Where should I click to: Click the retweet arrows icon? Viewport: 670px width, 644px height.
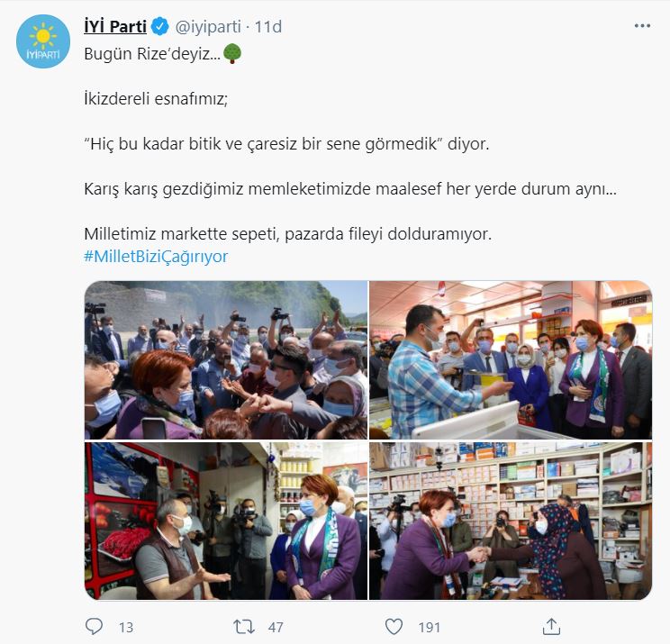tap(244, 627)
